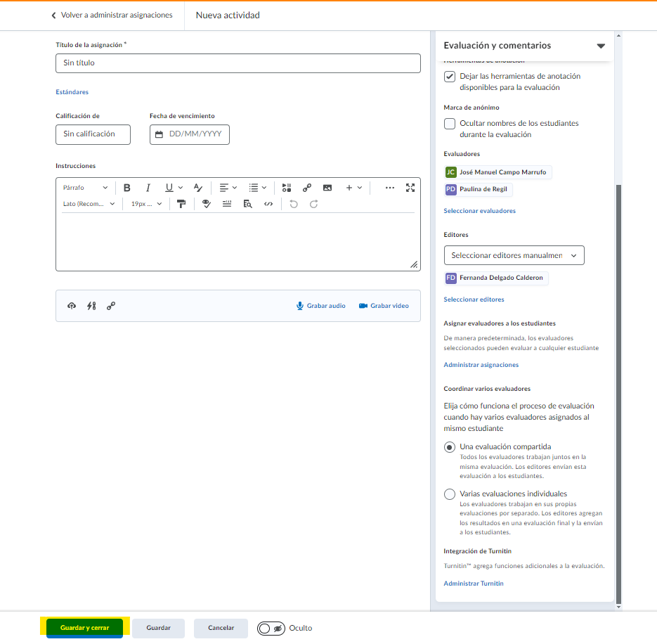657x644 pixels.
Task: Click the format painter icon
Action: (181, 204)
